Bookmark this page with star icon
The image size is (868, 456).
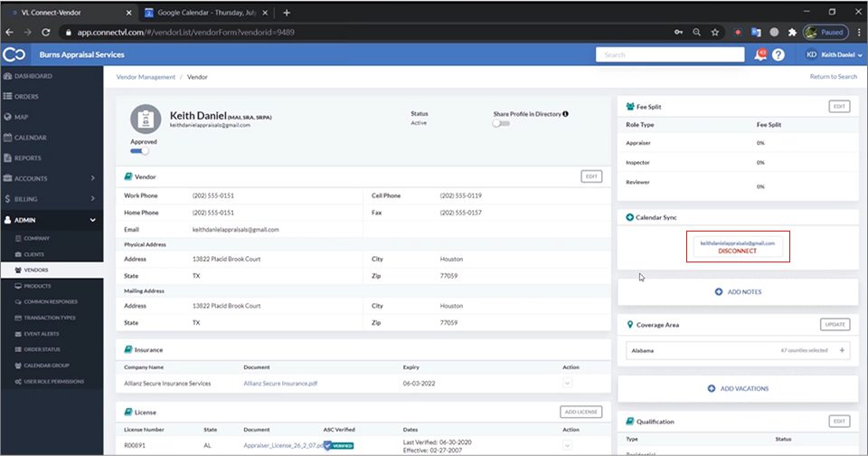[x=714, y=33]
